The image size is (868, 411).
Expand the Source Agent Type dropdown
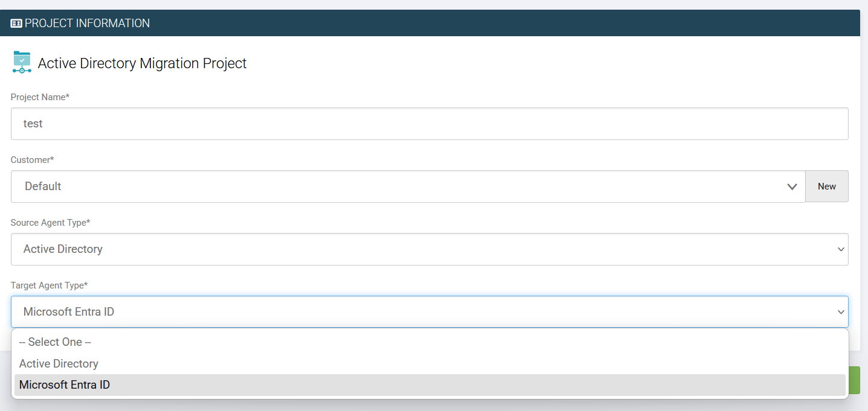pos(423,249)
